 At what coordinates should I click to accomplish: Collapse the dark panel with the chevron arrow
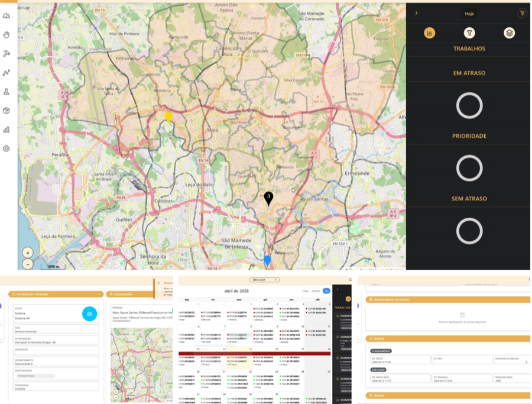(x=416, y=13)
